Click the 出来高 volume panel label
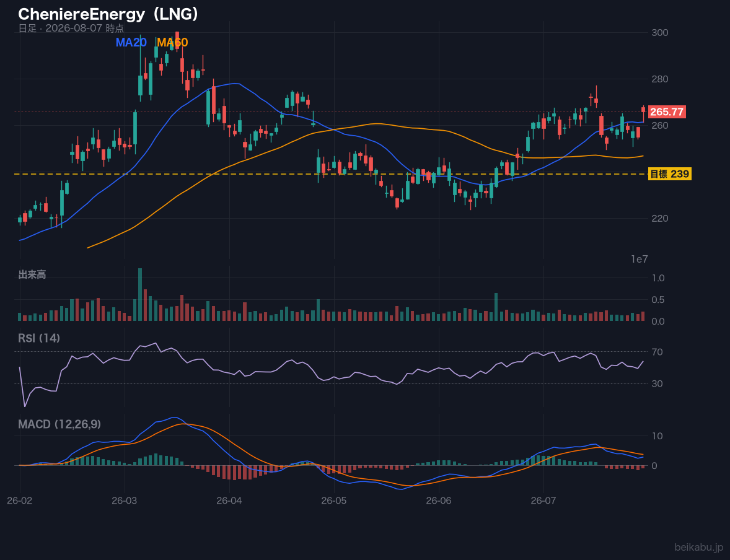 [x=32, y=274]
